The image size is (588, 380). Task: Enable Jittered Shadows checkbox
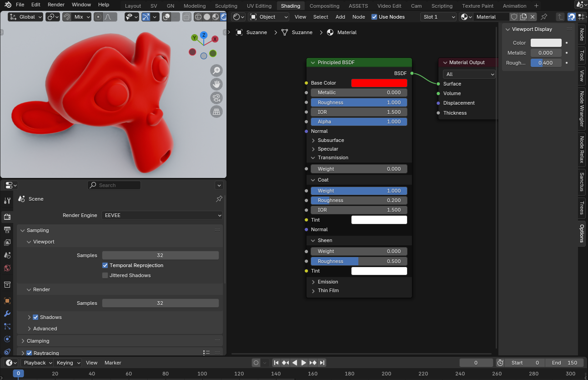pyautogui.click(x=105, y=275)
